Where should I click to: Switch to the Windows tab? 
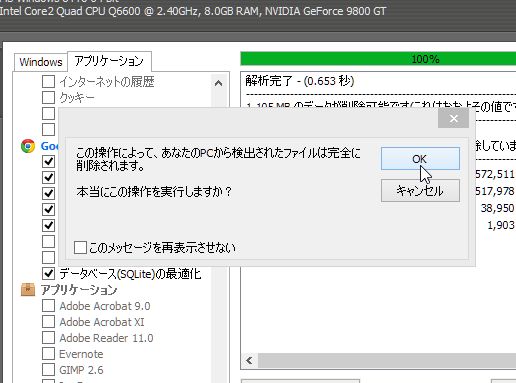pos(41,62)
